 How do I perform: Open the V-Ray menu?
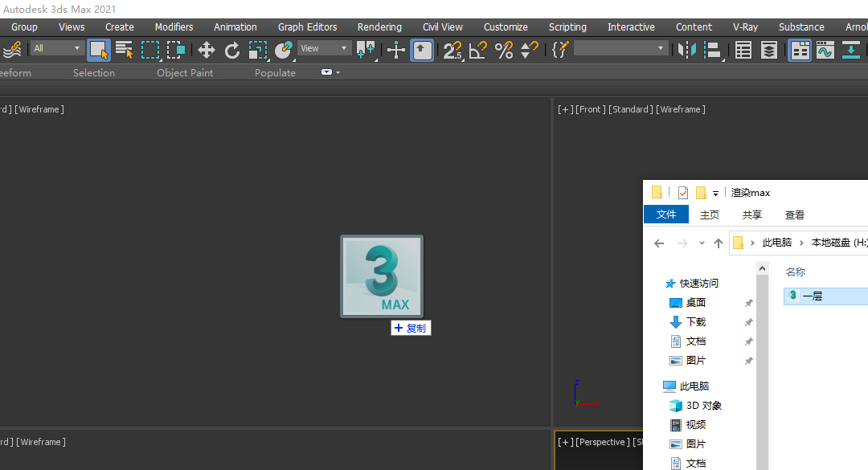tap(745, 27)
